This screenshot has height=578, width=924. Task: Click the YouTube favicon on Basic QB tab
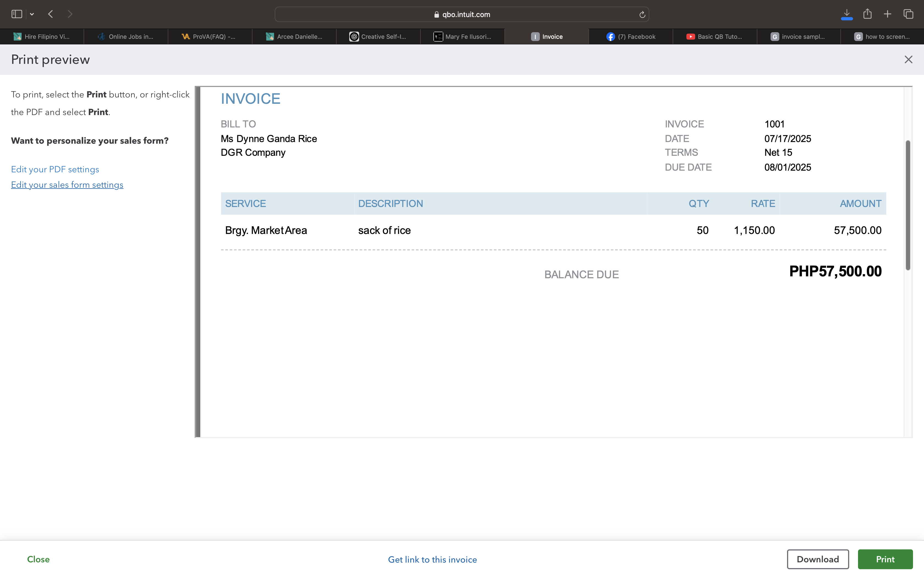(x=690, y=37)
